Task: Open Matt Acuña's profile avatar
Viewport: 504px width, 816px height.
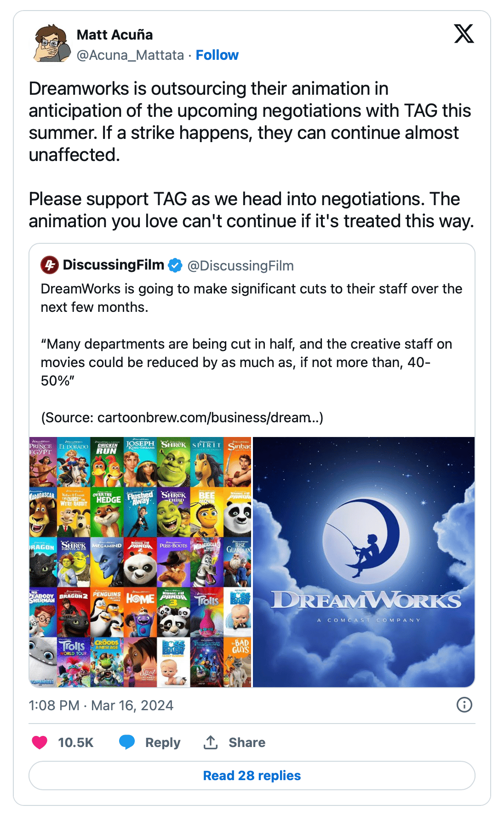Action: point(52,44)
